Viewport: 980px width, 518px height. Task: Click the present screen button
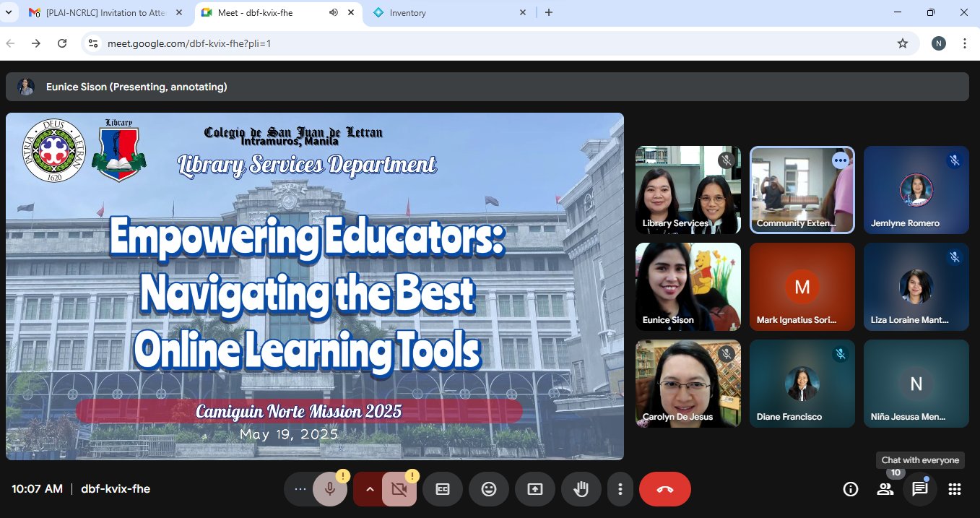click(x=535, y=489)
